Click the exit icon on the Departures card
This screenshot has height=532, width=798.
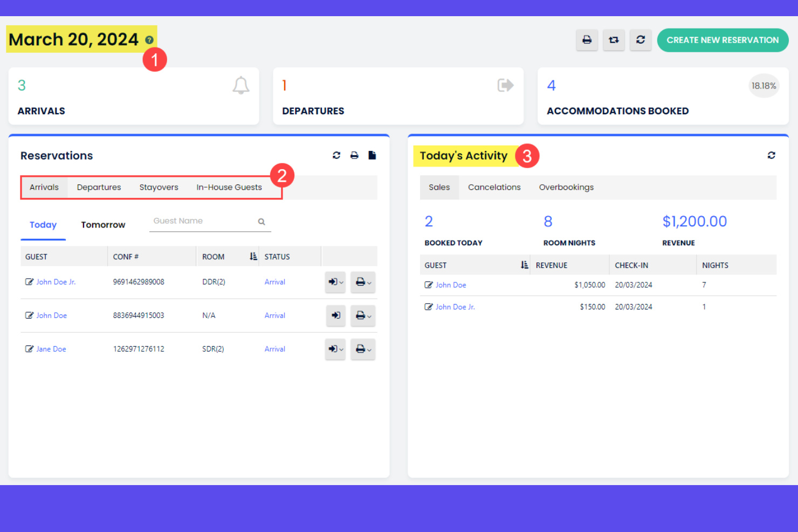(x=505, y=85)
